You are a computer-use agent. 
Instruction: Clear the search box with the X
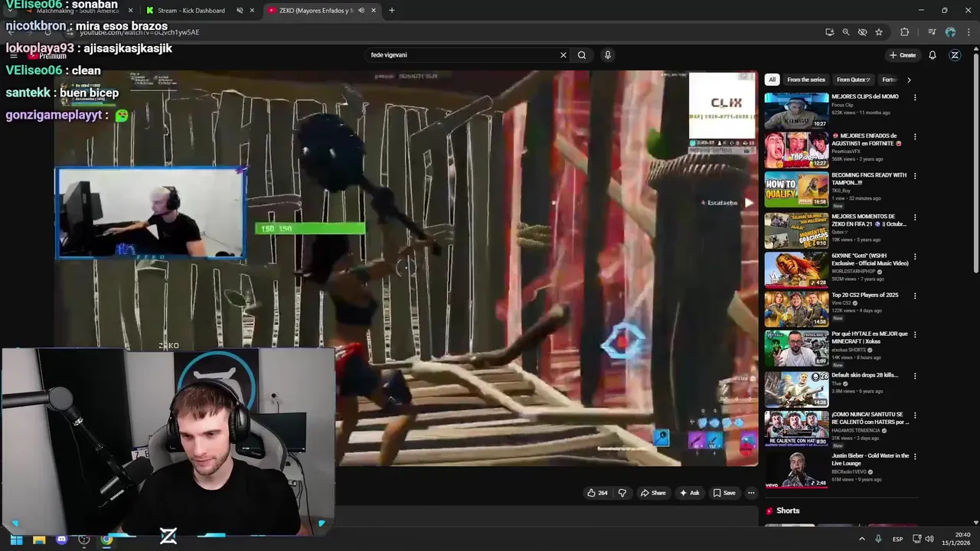pos(563,55)
